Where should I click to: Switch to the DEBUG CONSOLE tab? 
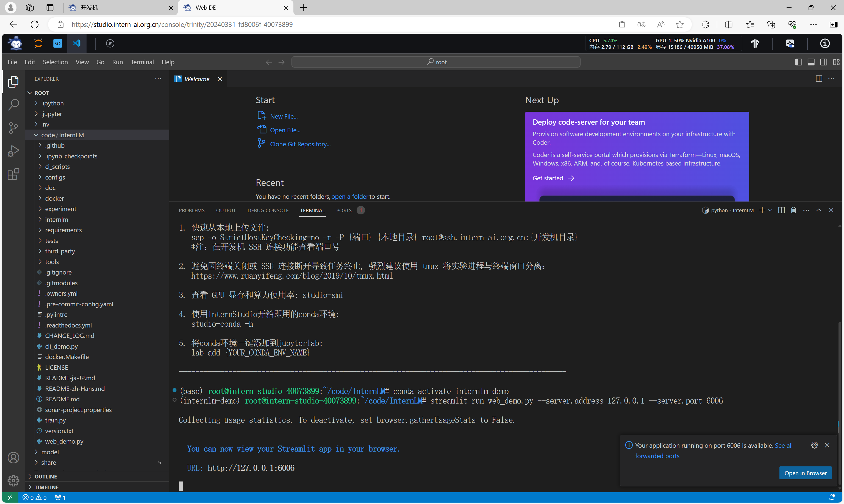tap(268, 210)
